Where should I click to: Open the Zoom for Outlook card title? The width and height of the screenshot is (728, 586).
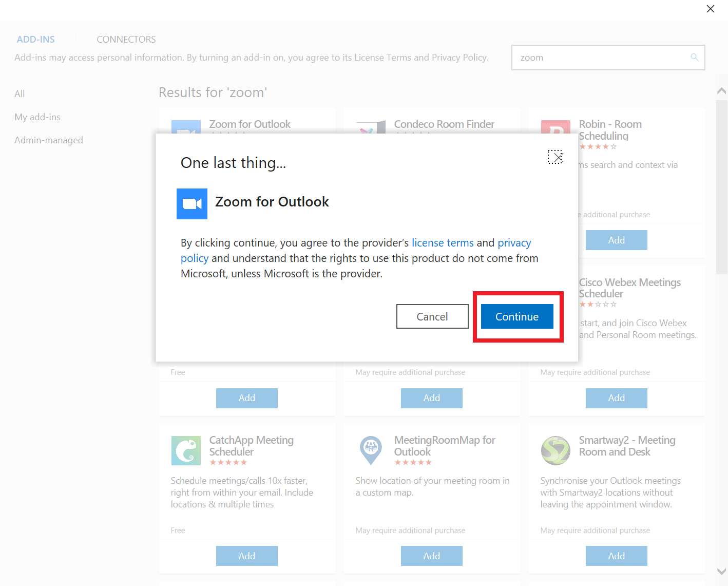tap(250, 124)
